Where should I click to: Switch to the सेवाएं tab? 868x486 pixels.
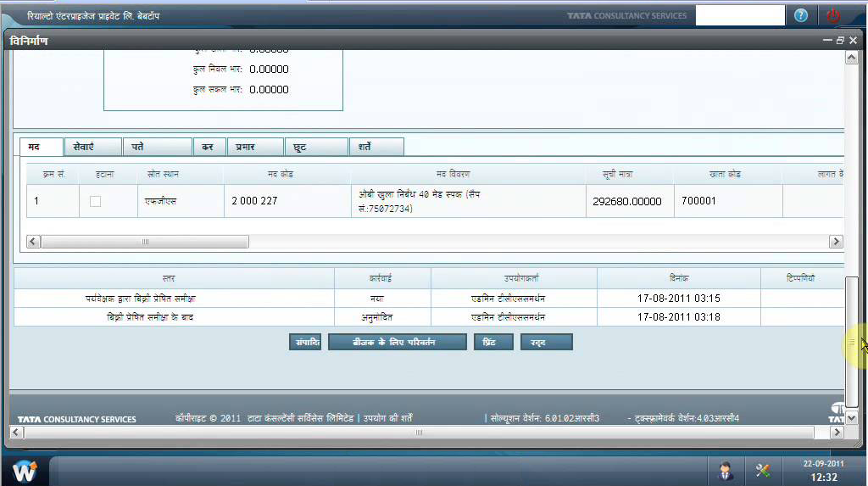(x=93, y=147)
